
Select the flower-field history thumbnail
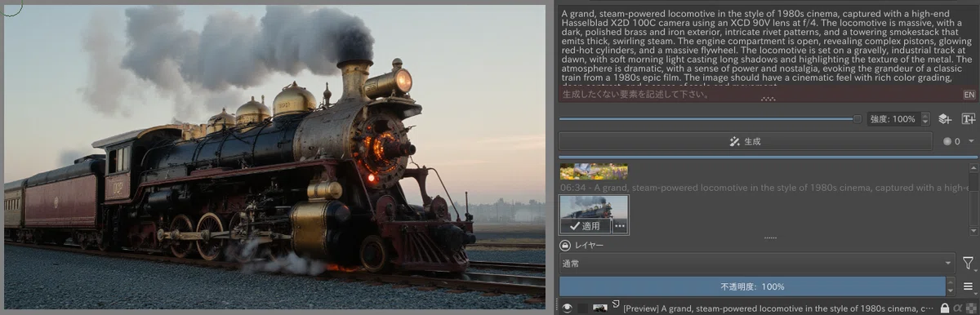[x=594, y=171]
